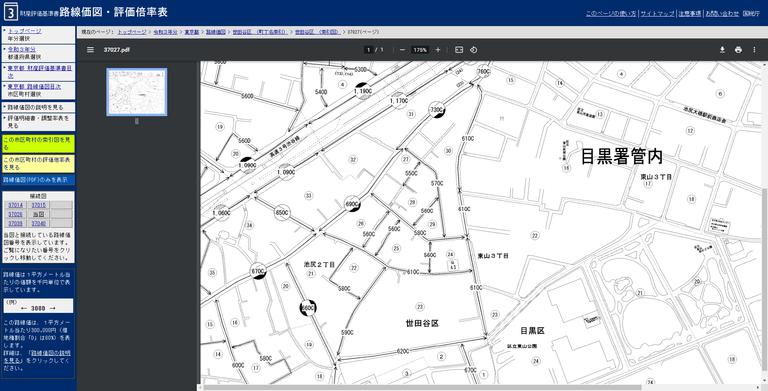Image resolution: width=768 pixels, height=391 pixels.
Task: Open 注意事項 link in header
Action: (x=690, y=14)
